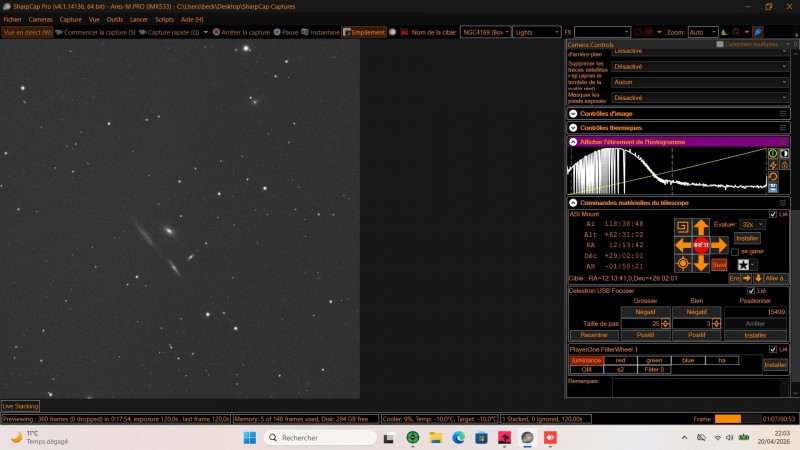This screenshot has width=800, height=450.
Task: Click the red calendar icon before Nom de la cible
Action: pos(404,32)
